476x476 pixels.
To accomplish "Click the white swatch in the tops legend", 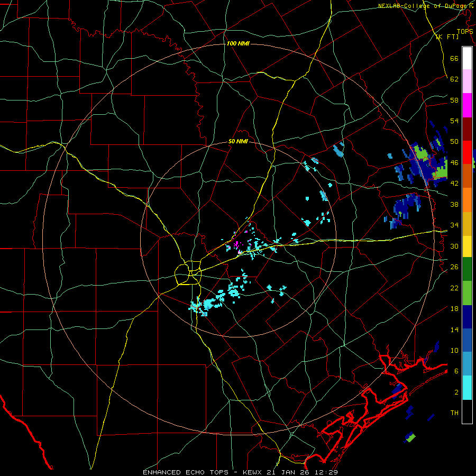I will coord(467,58).
